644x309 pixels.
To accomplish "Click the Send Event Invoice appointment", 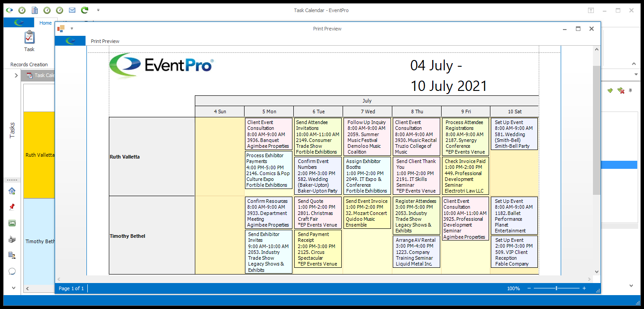I will tap(367, 213).
